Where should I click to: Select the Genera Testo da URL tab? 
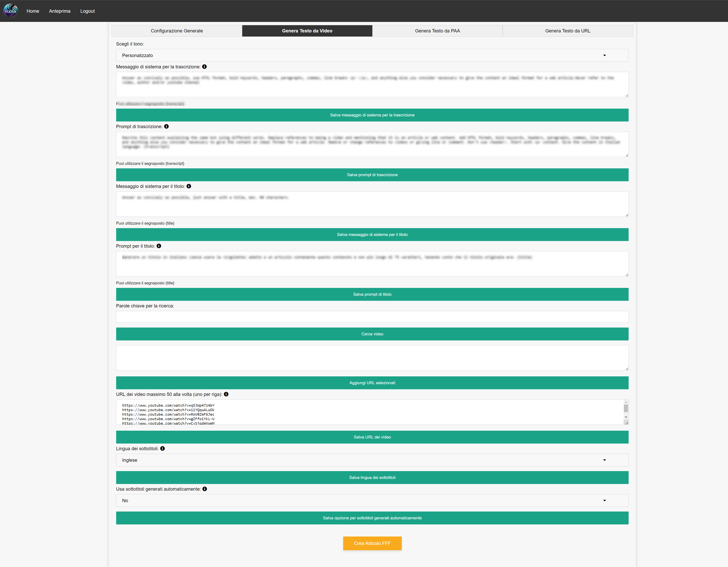pyautogui.click(x=567, y=31)
